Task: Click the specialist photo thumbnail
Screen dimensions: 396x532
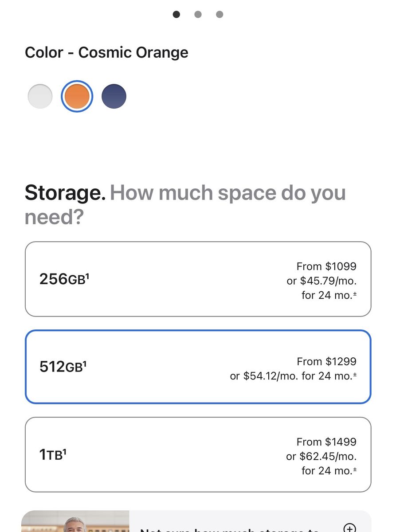Action: (x=75, y=523)
